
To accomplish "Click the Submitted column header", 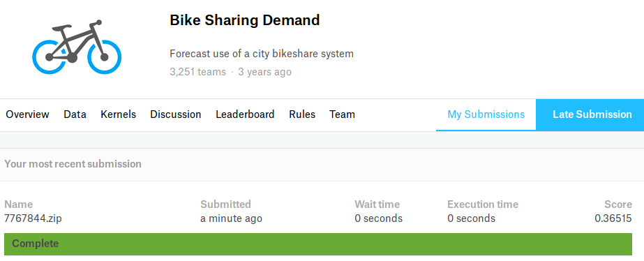I will (x=225, y=204).
